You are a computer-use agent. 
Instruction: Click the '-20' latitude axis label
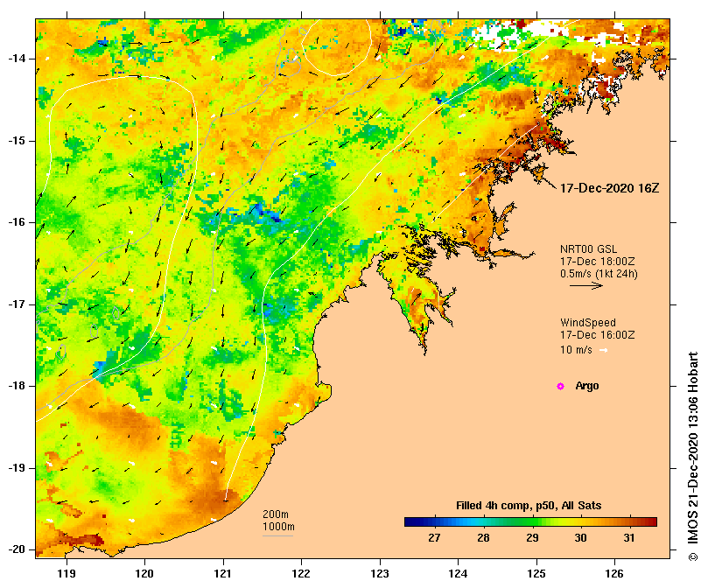[x=17, y=549]
